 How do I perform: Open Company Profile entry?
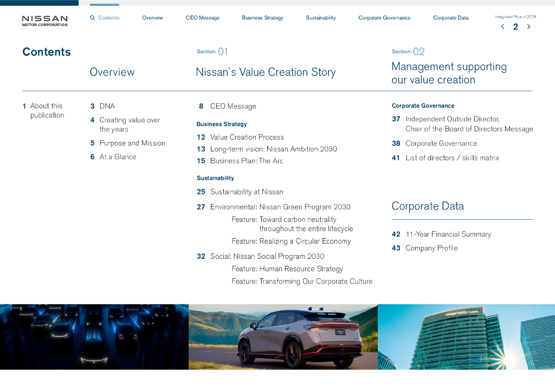[x=424, y=248]
